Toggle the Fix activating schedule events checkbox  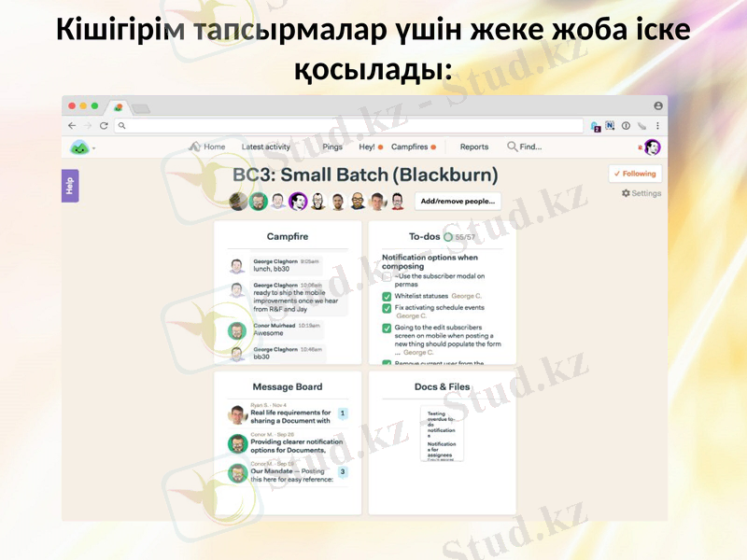[x=387, y=309]
